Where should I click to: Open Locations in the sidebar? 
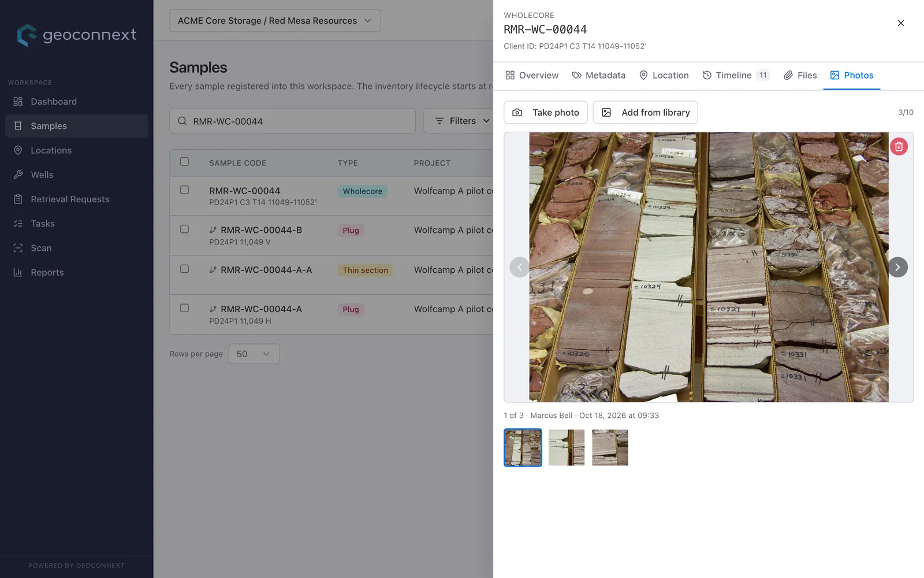click(x=76, y=150)
